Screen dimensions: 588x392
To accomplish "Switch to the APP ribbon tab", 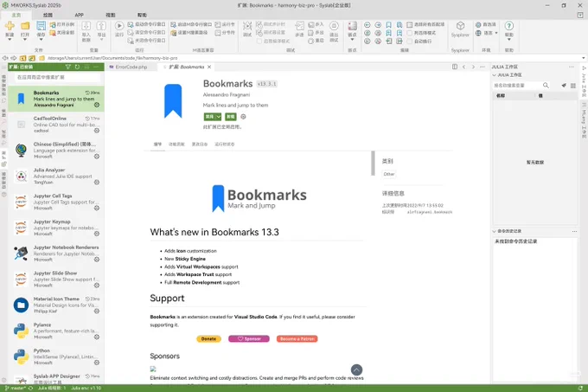I will point(80,15).
